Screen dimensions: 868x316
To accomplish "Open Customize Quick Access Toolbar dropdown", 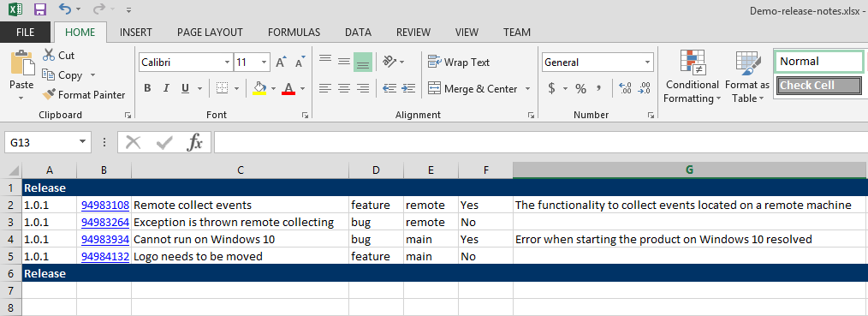I will coord(128,10).
